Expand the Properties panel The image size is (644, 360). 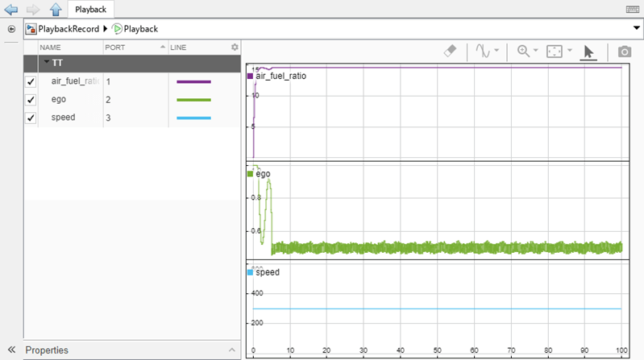(x=232, y=350)
